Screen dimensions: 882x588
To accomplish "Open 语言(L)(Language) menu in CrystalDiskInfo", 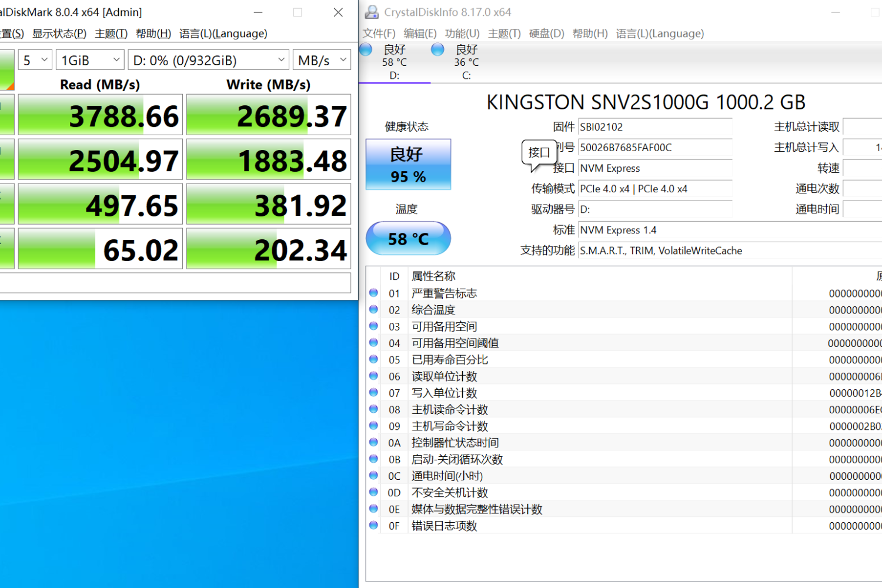I will (660, 34).
